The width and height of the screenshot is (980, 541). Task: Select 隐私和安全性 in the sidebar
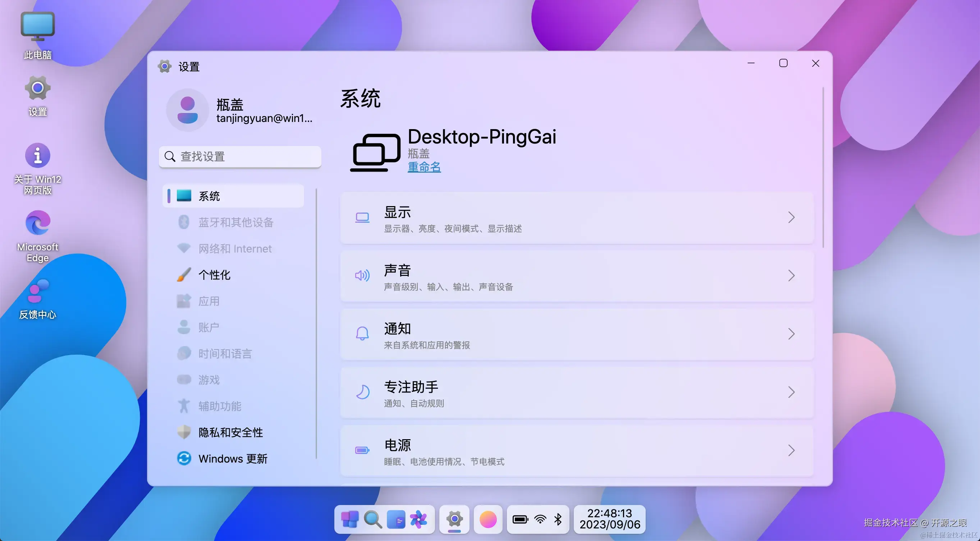click(230, 432)
